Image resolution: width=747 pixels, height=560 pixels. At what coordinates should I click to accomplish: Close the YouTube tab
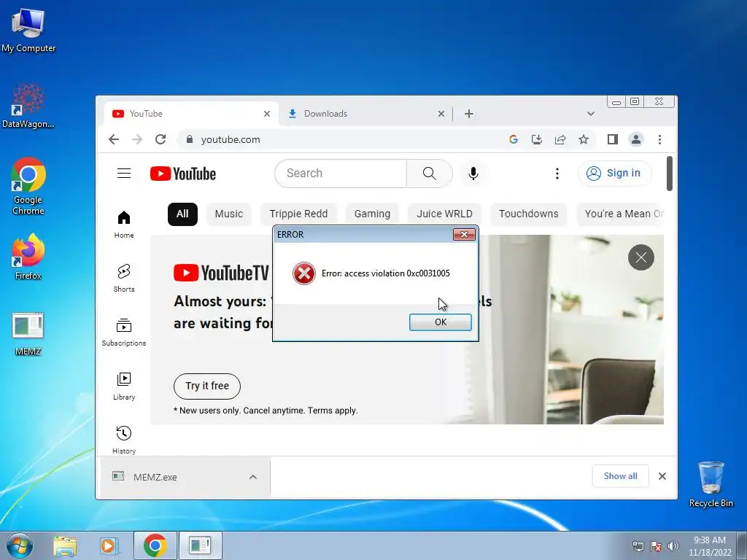pyautogui.click(x=267, y=114)
